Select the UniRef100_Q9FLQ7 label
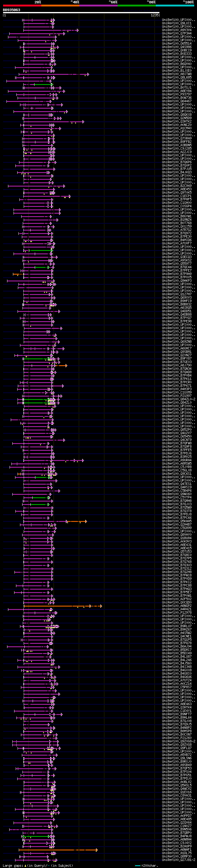 [177, 748]
